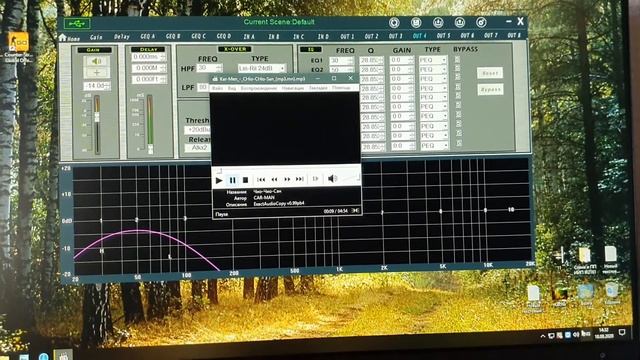Open the EQ1 type PEQ dropdown
The image size is (640, 360).
tap(433, 60)
